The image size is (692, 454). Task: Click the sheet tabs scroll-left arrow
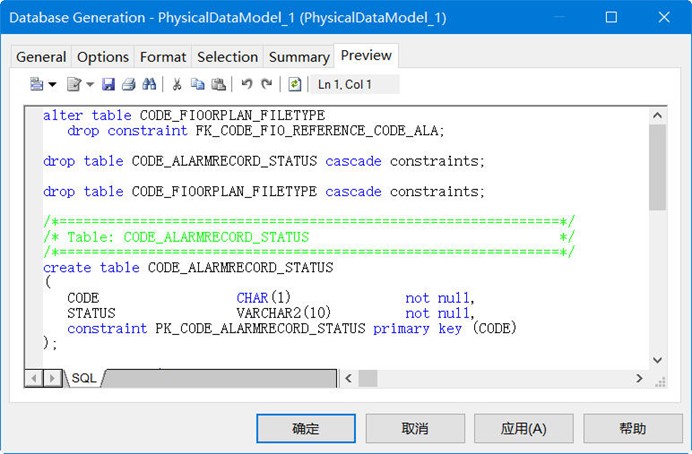click(34, 379)
